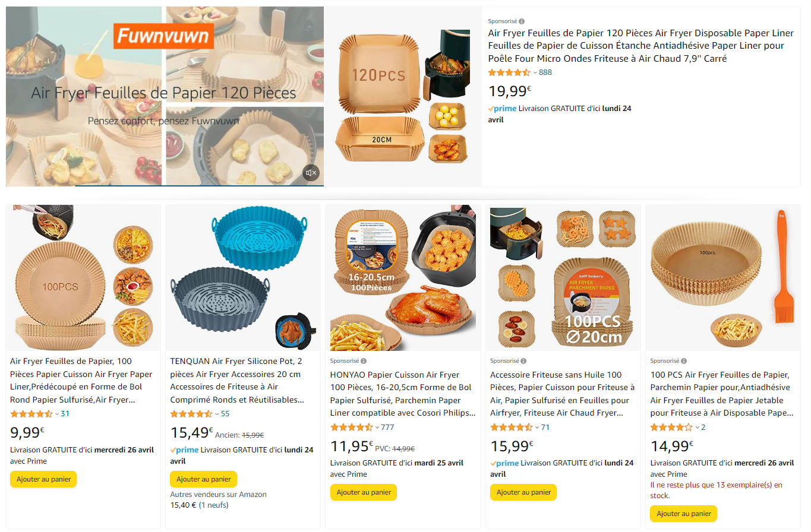Open the product image with the orange brush
Screen dimensions: 811x532
click(x=722, y=277)
